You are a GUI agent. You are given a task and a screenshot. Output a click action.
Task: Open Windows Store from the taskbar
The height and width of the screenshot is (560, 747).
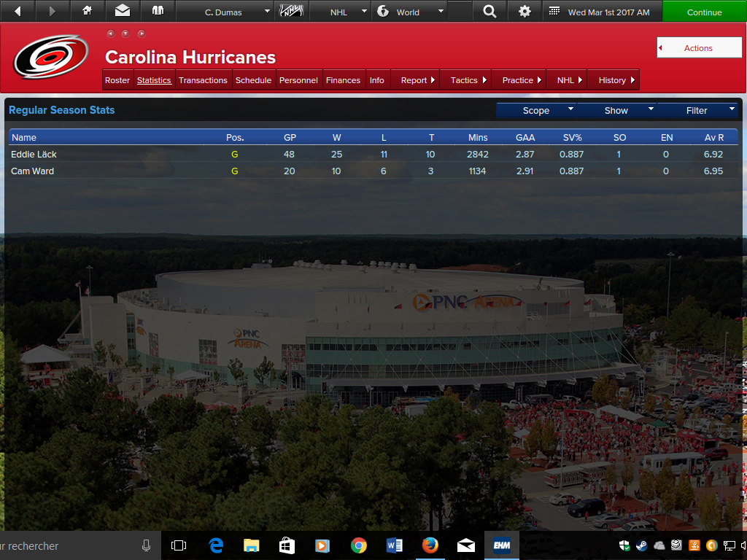[287, 545]
